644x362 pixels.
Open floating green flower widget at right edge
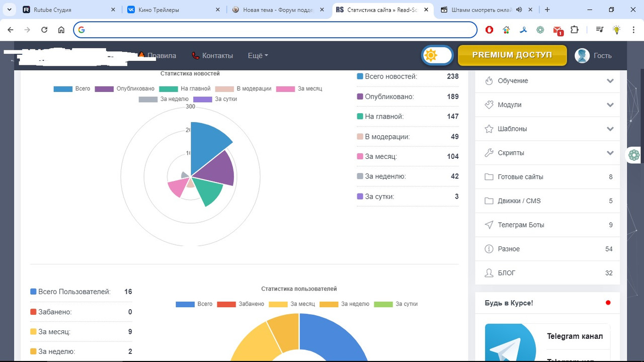pos(634,154)
